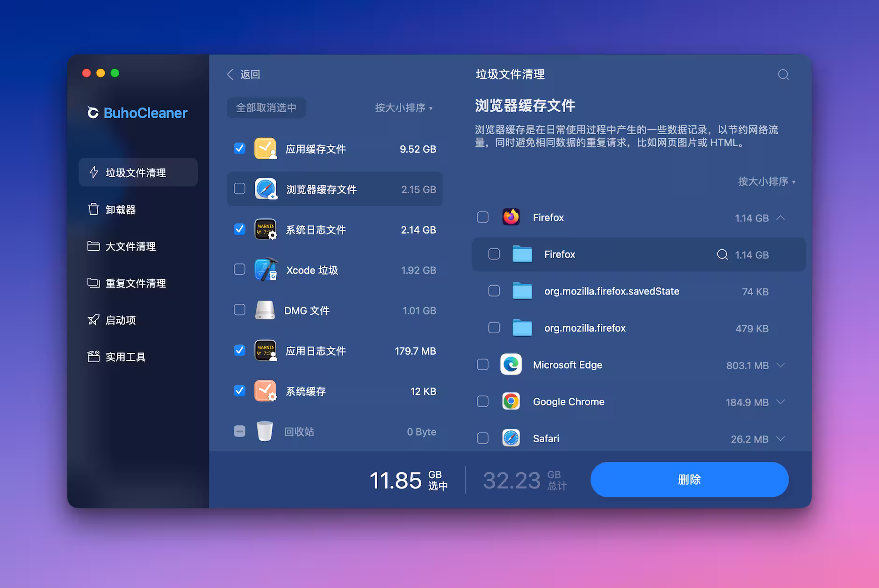
Task: Check the Google Chrome checkbox
Action: [483, 402]
